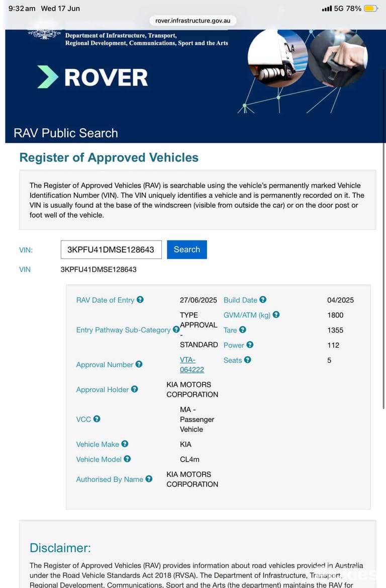
Task: Show help for Authorised By Name
Action: click(149, 479)
